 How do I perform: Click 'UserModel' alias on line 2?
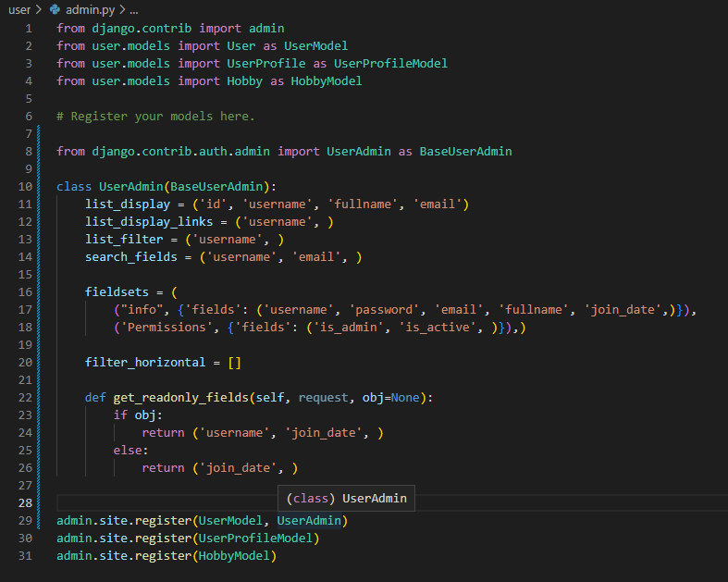[x=315, y=46]
